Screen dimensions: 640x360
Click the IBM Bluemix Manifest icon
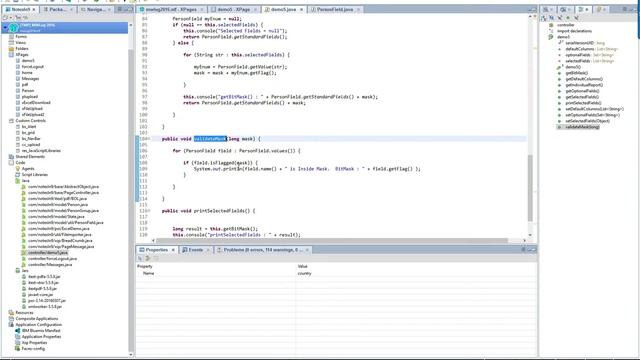(x=18, y=331)
